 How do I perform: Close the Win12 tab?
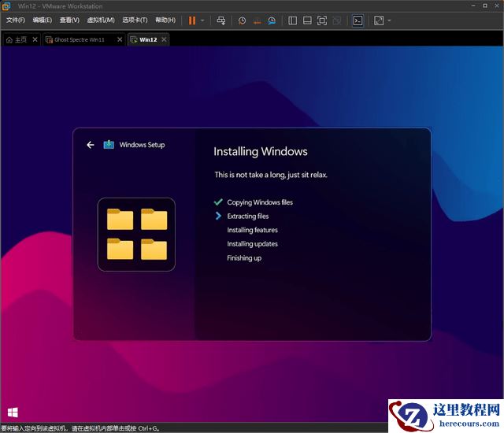coord(164,39)
